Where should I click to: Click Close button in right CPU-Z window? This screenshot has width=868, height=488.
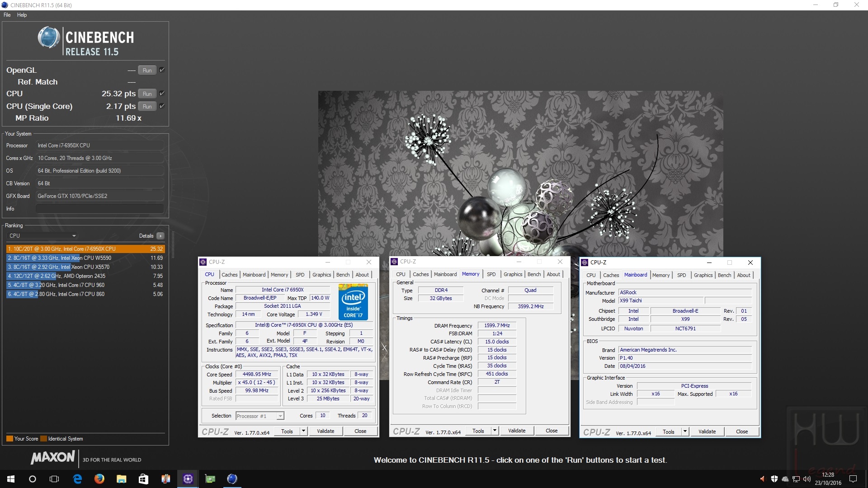pyautogui.click(x=742, y=432)
